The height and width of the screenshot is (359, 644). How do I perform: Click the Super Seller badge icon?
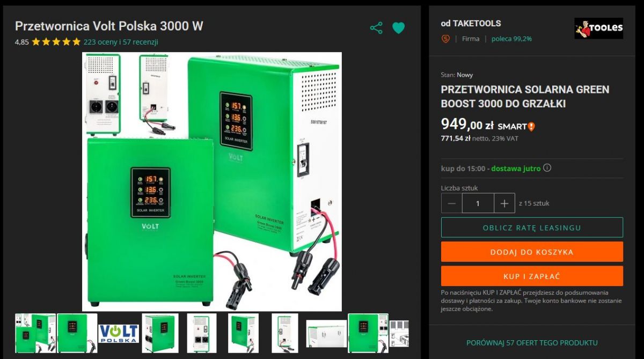click(445, 39)
